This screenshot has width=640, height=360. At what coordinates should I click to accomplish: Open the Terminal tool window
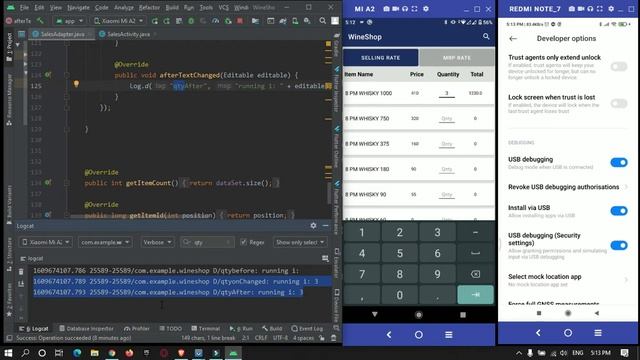click(206, 329)
